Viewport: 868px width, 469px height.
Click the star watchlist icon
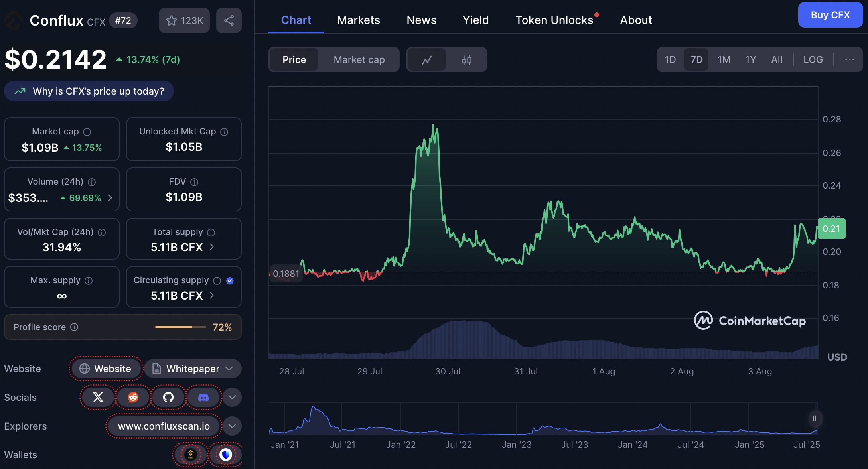172,20
